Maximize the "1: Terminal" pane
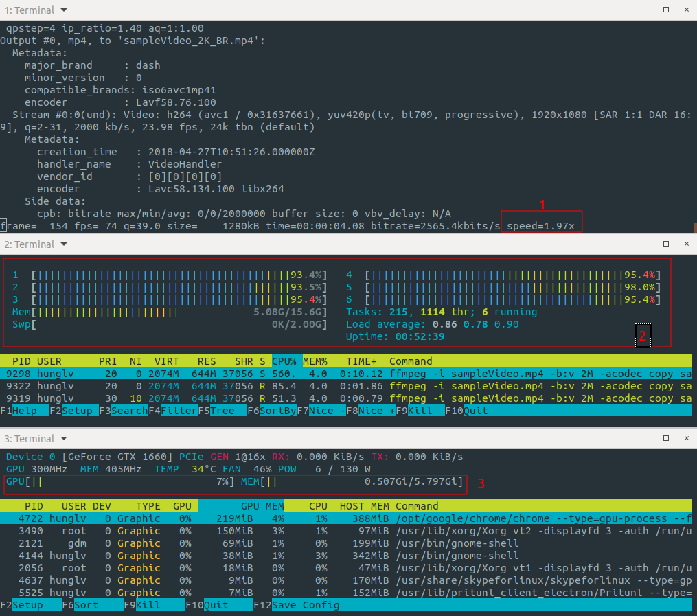The image size is (697, 616). pos(665,10)
